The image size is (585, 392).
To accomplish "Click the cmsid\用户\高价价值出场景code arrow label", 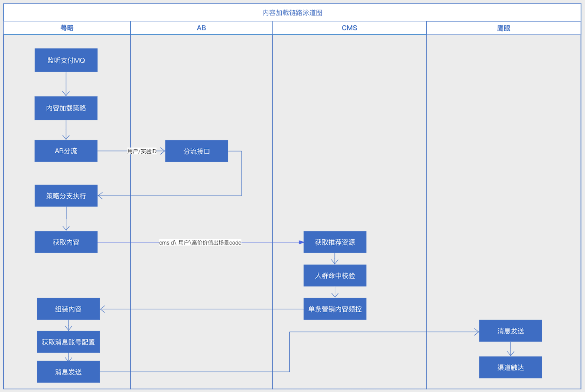I will pyautogui.click(x=200, y=243).
